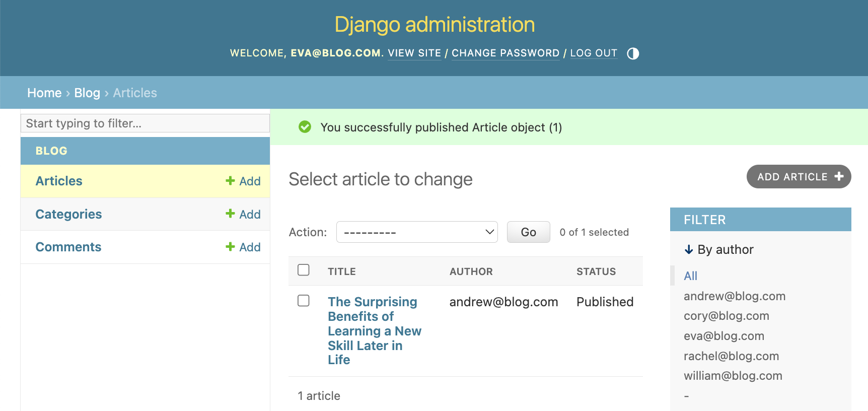The image size is (868, 411).
Task: Select the dash author filter option
Action: pyautogui.click(x=686, y=396)
